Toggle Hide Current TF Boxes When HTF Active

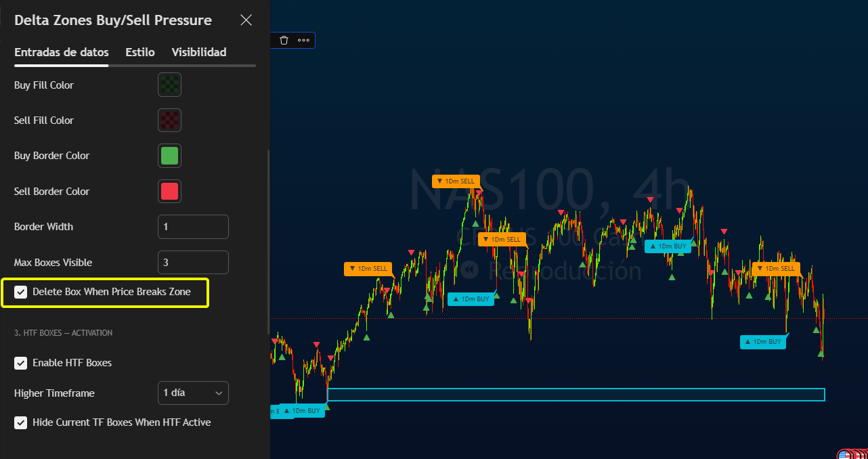pyautogui.click(x=21, y=422)
